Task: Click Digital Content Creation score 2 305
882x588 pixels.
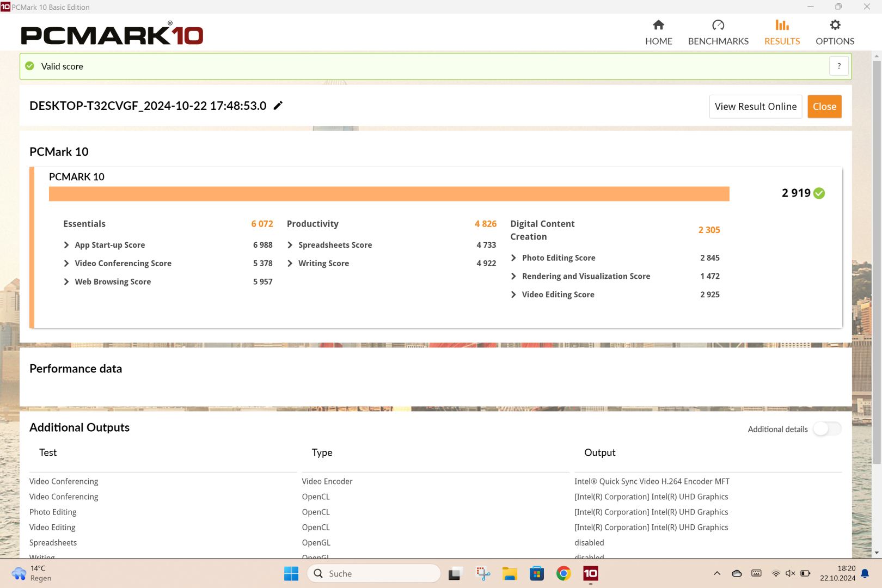Action: tap(709, 230)
